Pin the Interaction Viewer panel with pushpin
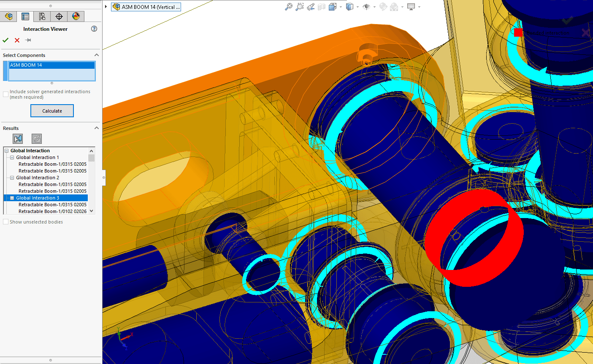This screenshot has height=364, width=593. click(x=28, y=40)
